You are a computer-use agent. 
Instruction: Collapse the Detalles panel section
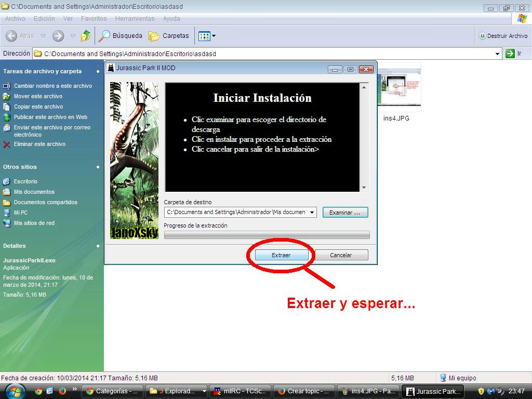click(98, 246)
